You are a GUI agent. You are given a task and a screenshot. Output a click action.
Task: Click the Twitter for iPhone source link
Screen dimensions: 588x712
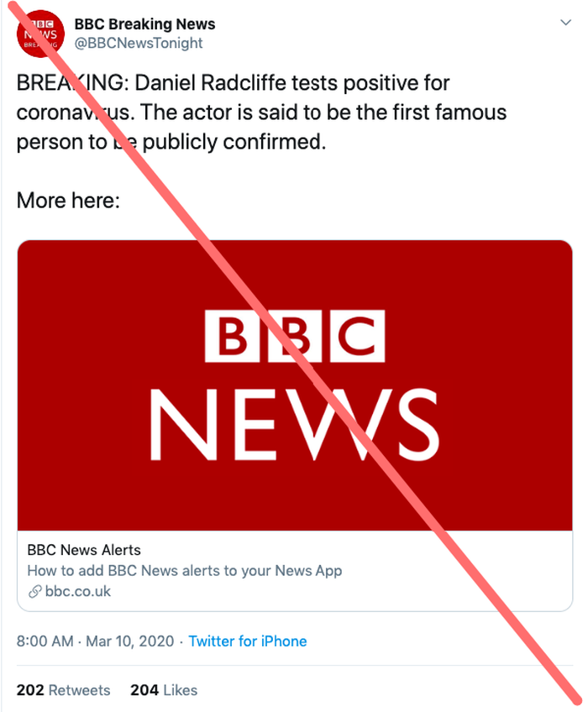[x=248, y=641]
